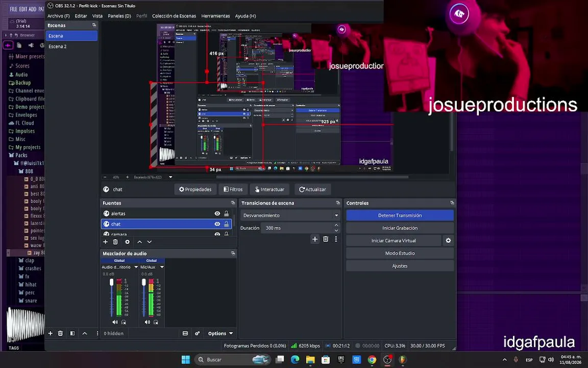
Task: Open the Herramientas menu
Action: (215, 16)
